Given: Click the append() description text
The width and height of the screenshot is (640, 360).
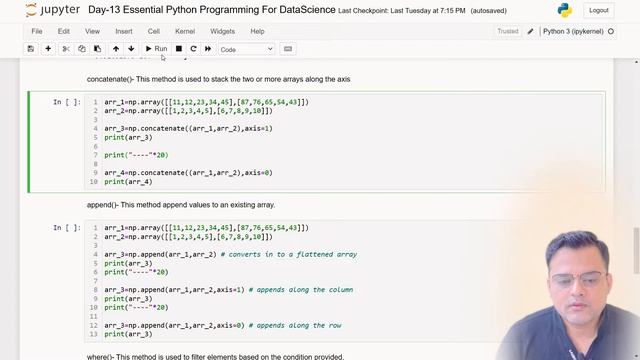Looking at the screenshot, I should point(181,205).
